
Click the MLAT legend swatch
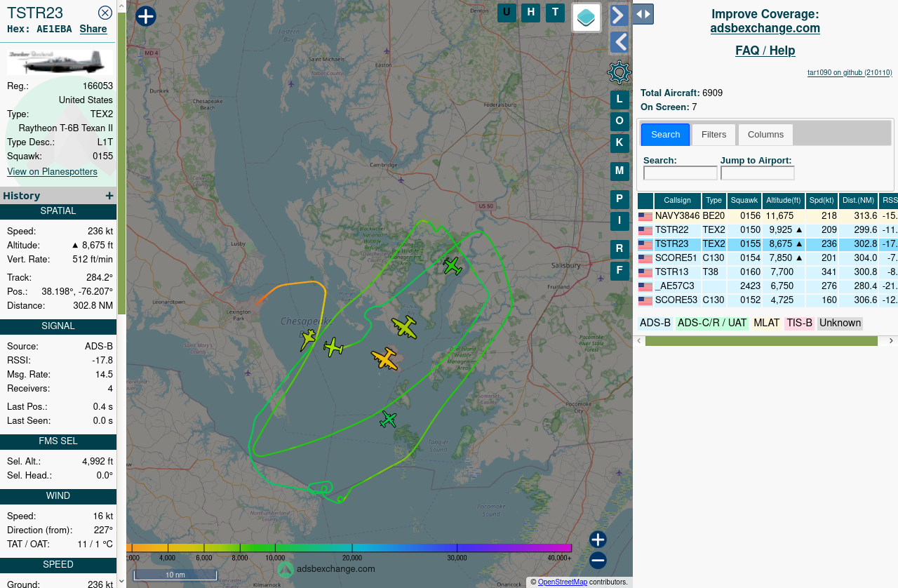pos(767,323)
